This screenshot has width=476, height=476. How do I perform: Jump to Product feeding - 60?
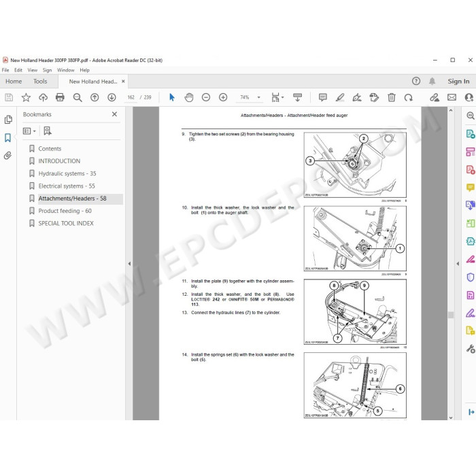pyautogui.click(x=65, y=211)
